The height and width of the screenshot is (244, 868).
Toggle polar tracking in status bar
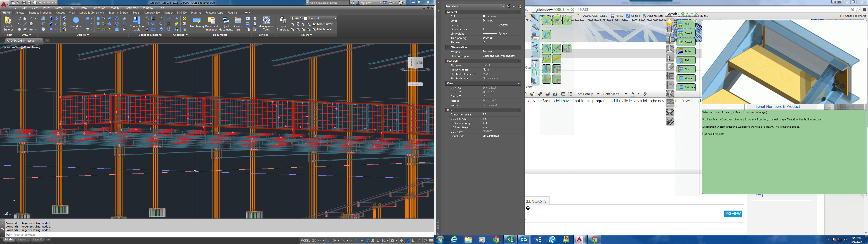334,241
